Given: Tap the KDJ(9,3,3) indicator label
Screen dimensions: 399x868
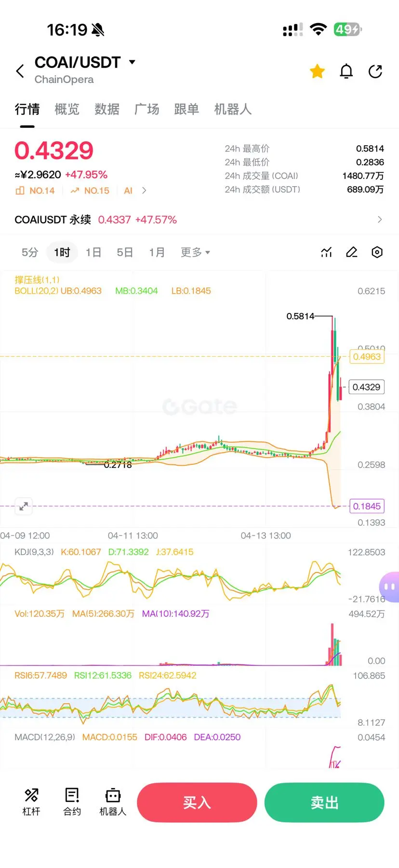Looking at the screenshot, I should tap(34, 552).
